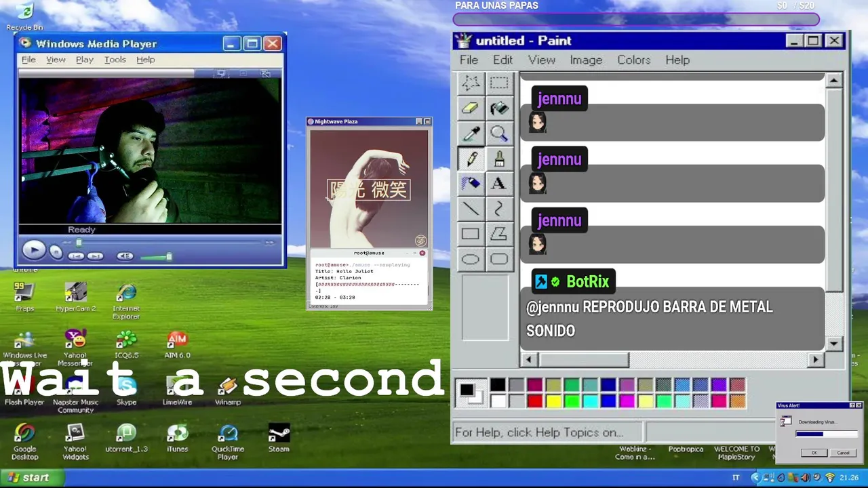Open the Colors menu in Paint
The image size is (868, 488).
pos(633,60)
